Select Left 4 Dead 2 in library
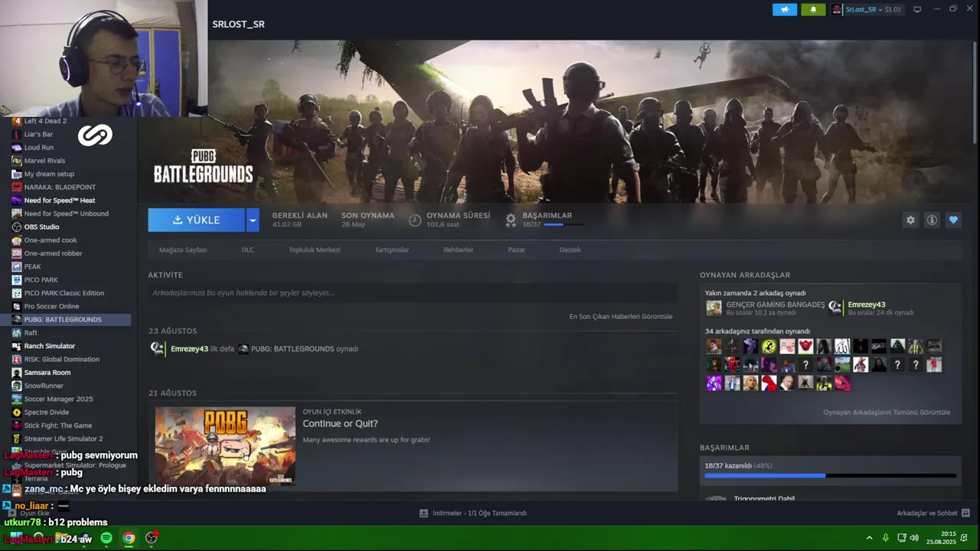 click(45, 121)
